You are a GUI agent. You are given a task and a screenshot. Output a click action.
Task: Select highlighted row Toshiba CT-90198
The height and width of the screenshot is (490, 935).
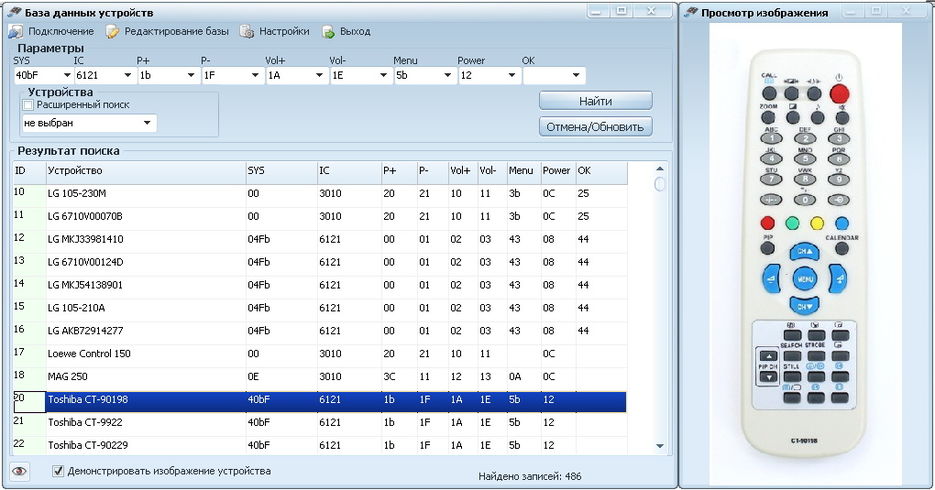click(320, 402)
